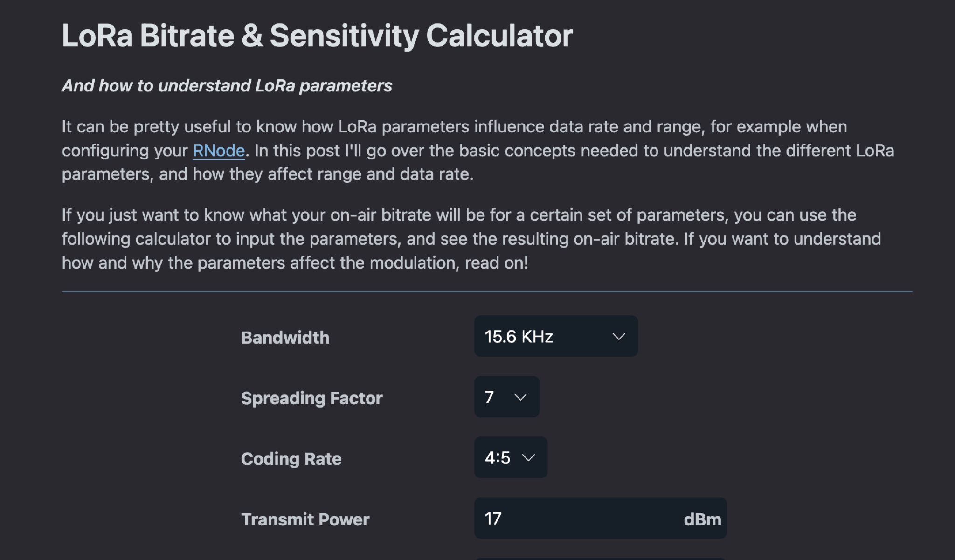Click the Transmit Power field label
The image size is (955, 560).
305,519
